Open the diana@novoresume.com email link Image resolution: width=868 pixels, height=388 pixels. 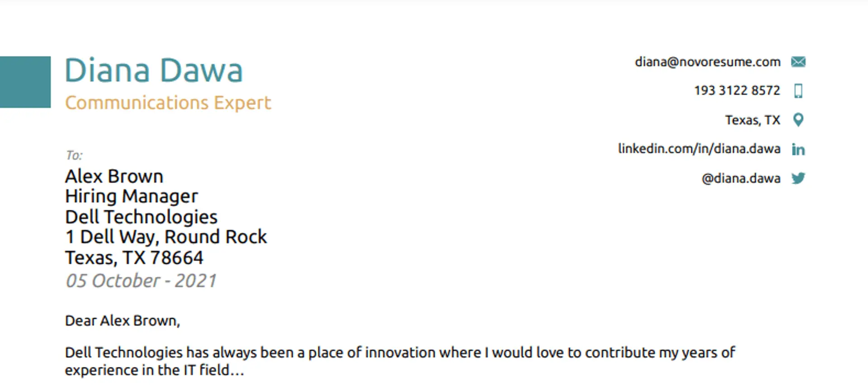click(x=707, y=62)
